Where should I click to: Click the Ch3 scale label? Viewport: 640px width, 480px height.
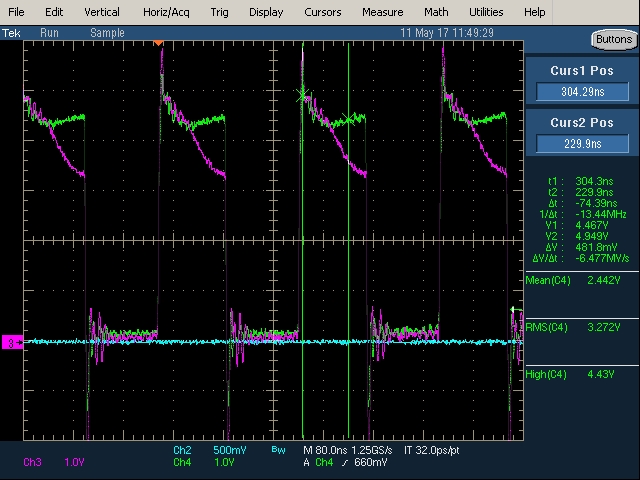32,462
